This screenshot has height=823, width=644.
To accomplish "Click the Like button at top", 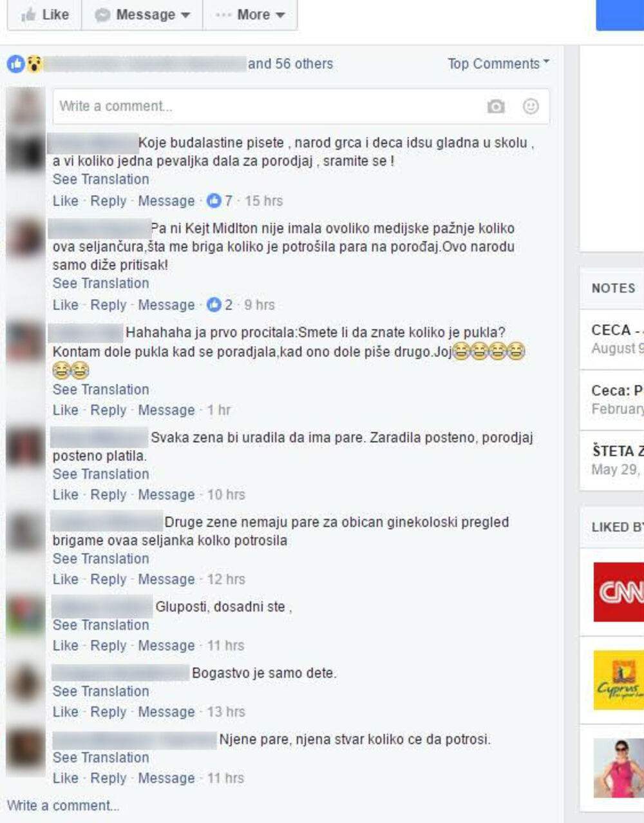I will coord(44,15).
